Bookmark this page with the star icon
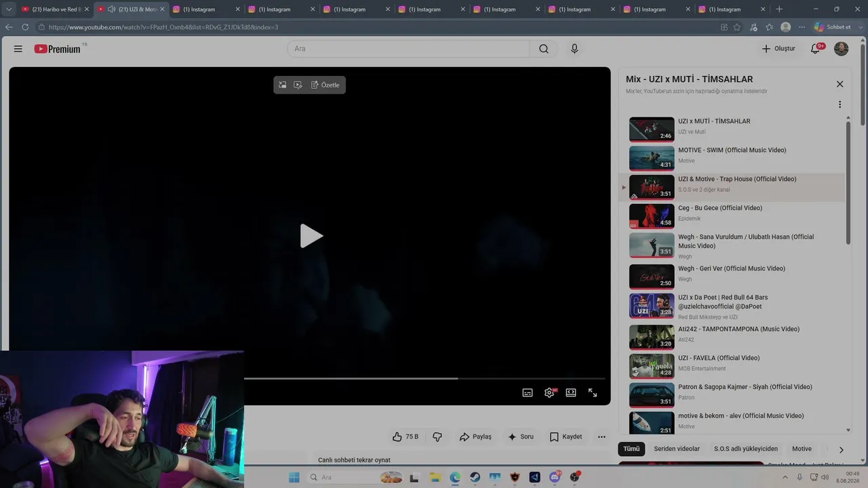The width and height of the screenshot is (868, 488). pyautogui.click(x=737, y=27)
